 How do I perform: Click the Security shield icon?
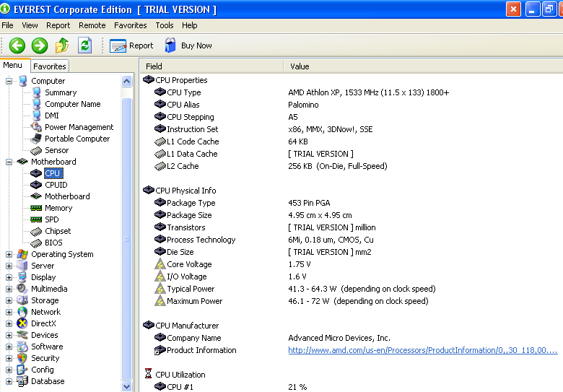tap(22, 358)
